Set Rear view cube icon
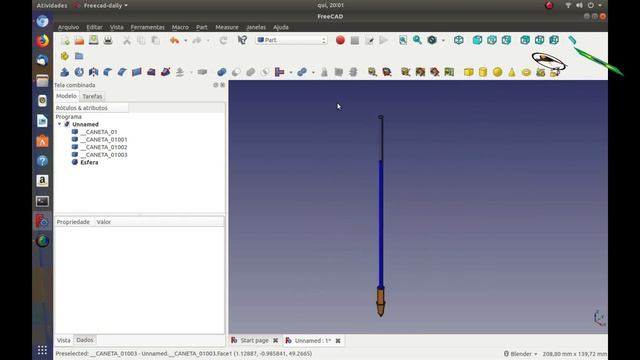This screenshot has width=640, height=360. pos(525,40)
